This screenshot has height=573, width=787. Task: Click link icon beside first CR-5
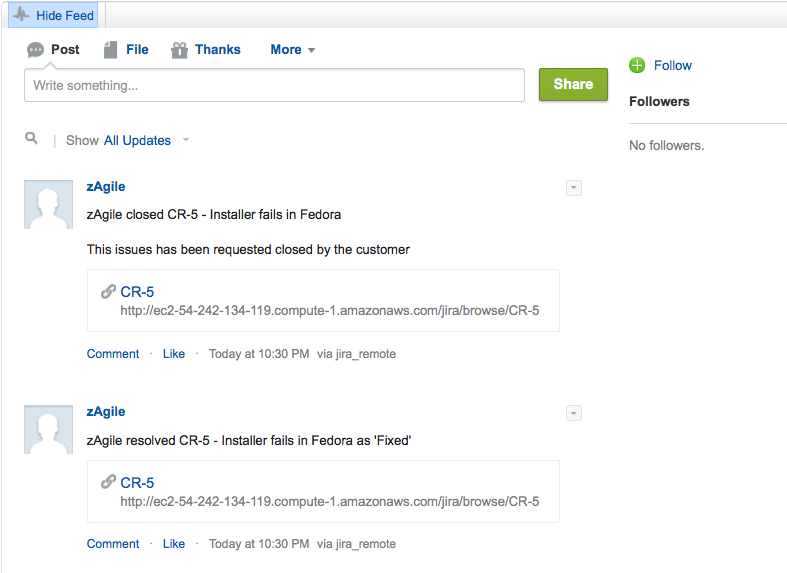click(108, 292)
